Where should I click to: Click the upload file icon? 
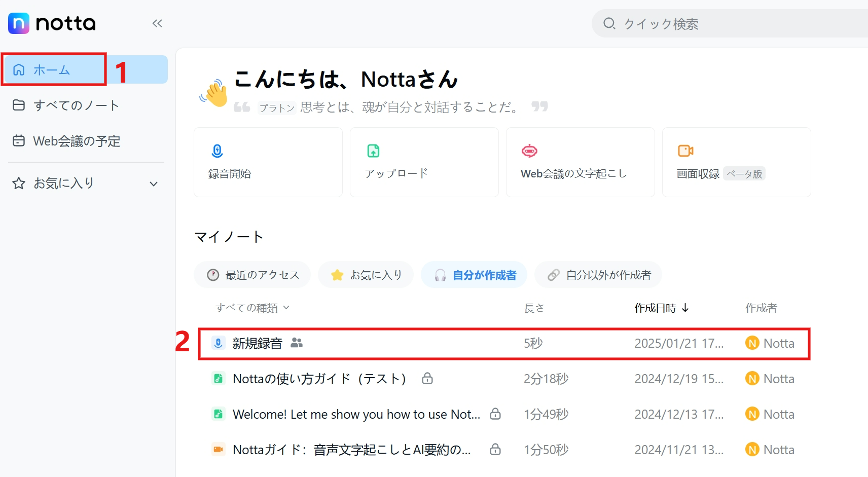373,151
